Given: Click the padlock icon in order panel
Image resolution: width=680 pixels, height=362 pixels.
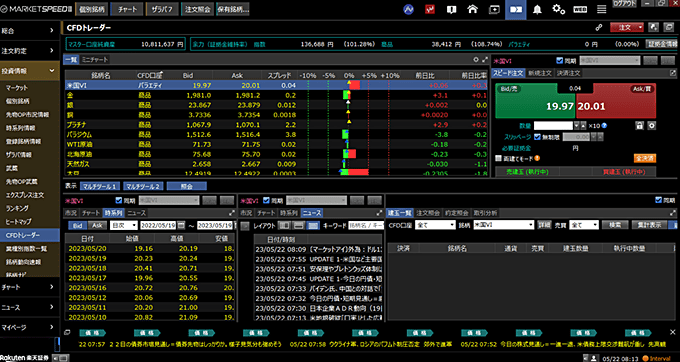Looking at the screenshot, I should click(x=639, y=126).
